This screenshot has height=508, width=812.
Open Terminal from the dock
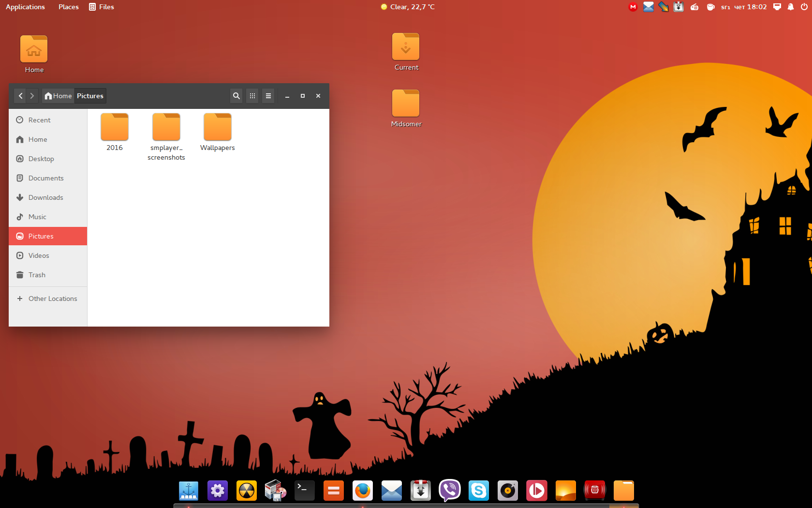(305, 491)
